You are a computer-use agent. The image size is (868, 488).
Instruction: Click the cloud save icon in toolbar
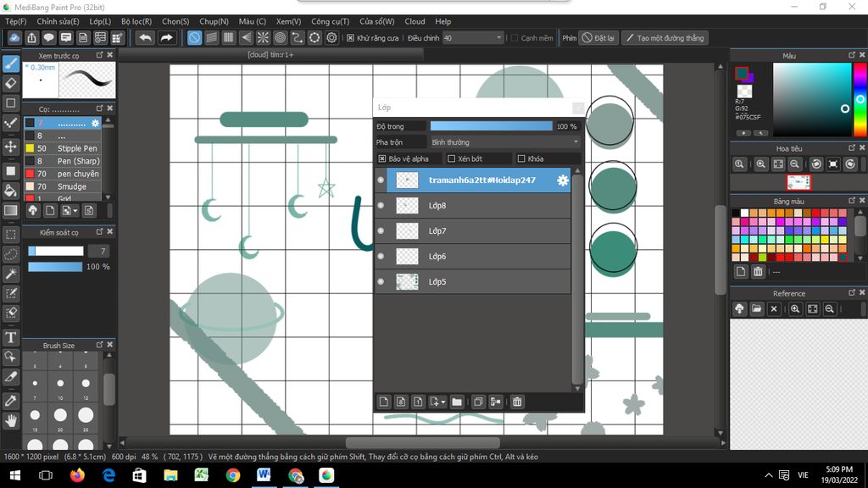[14, 37]
